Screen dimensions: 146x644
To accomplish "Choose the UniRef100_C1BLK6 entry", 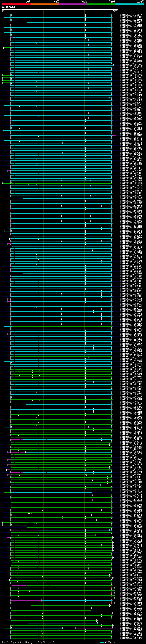I will coord(131,58).
